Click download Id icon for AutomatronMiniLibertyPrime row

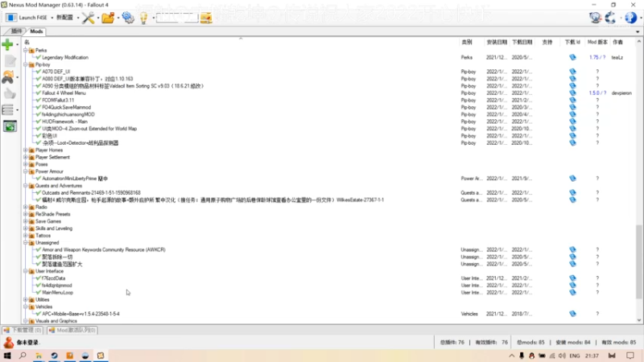[572, 179]
